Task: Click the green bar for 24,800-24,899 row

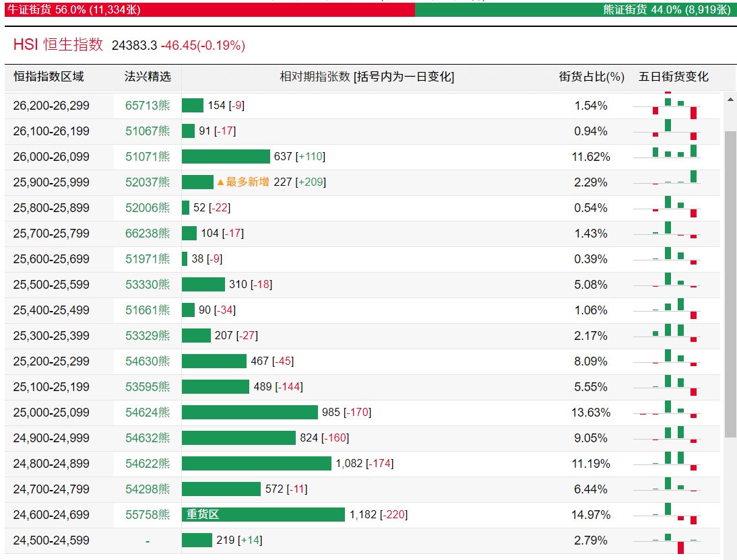Action: [x=257, y=464]
